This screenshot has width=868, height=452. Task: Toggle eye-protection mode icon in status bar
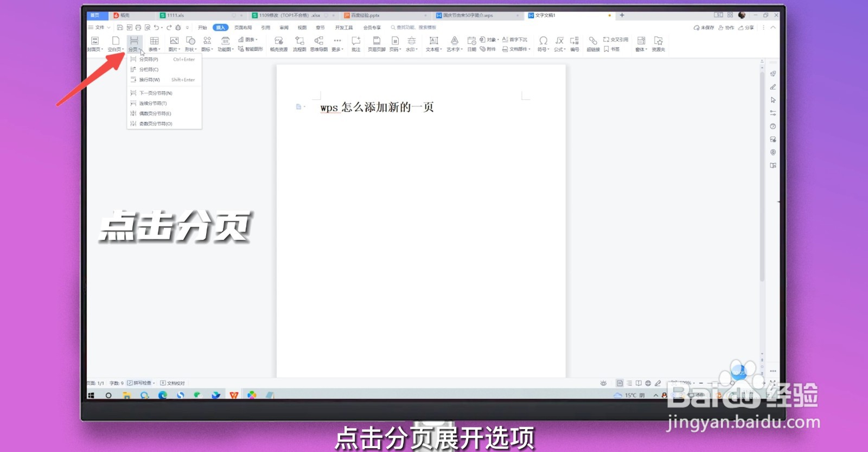[603, 383]
